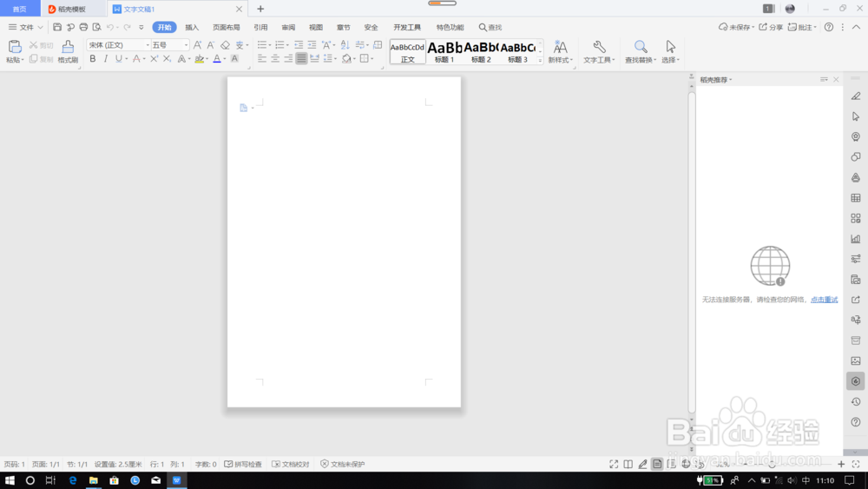868x489 pixels.
Task: Click the 查找 search box in menu bar
Action: point(490,27)
